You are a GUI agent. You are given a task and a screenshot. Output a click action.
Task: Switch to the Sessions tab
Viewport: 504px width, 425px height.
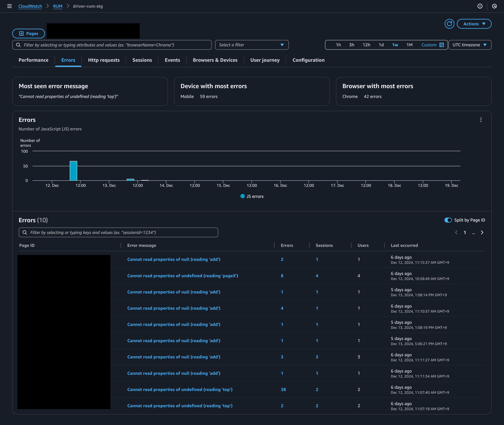pyautogui.click(x=142, y=60)
